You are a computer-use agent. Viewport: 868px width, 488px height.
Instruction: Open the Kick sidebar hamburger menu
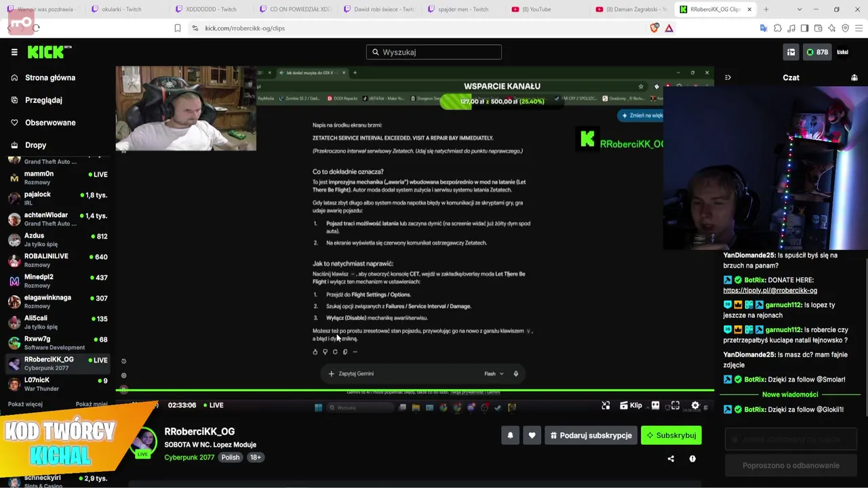(14, 52)
